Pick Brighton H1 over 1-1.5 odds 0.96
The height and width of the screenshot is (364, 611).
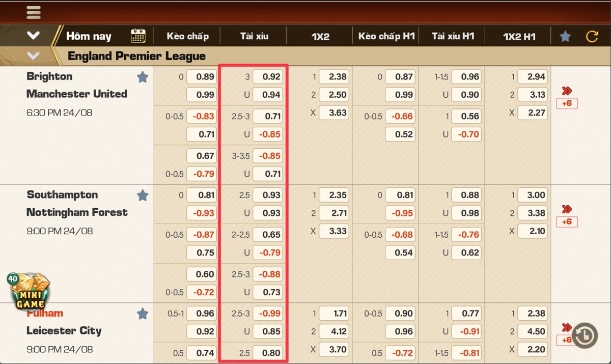coord(466,77)
